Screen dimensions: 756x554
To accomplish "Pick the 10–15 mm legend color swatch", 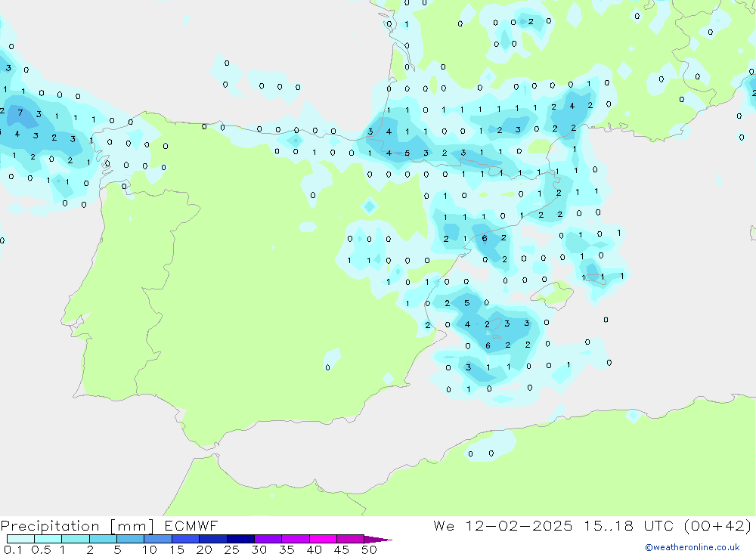I will point(158,539).
